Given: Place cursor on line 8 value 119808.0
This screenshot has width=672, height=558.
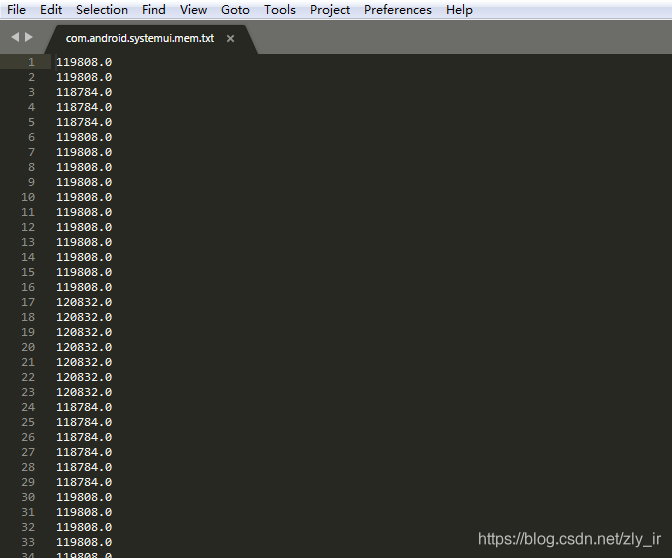Looking at the screenshot, I should coord(84,167).
